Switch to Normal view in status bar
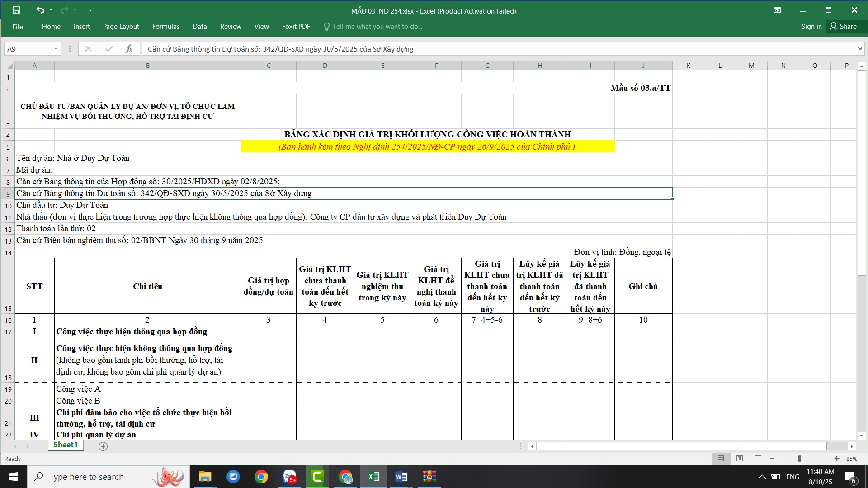The width and height of the screenshot is (868, 488). pyautogui.click(x=721, y=459)
